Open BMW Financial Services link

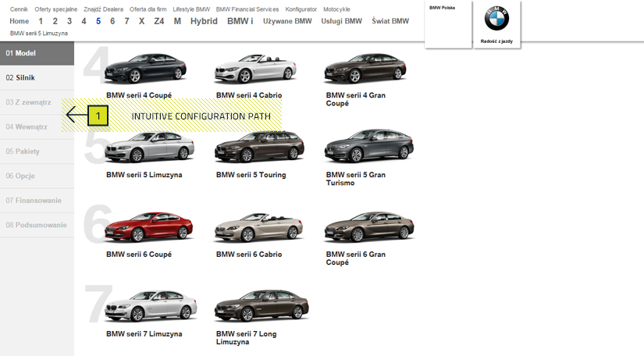247,9
